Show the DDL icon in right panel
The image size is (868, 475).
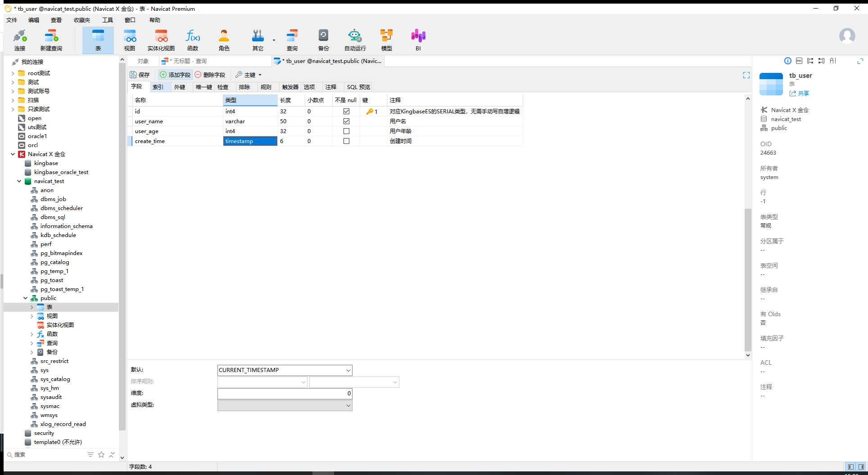click(799, 61)
